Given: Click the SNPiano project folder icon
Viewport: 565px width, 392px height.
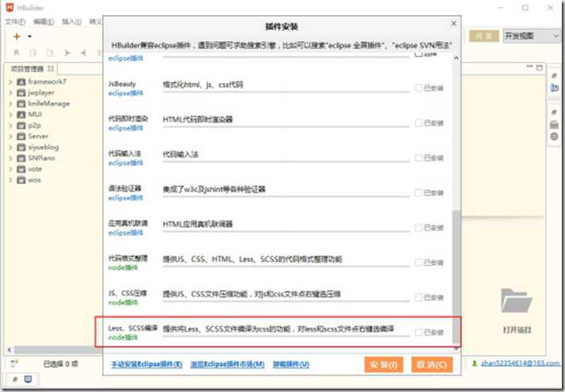Looking at the screenshot, I should [21, 158].
